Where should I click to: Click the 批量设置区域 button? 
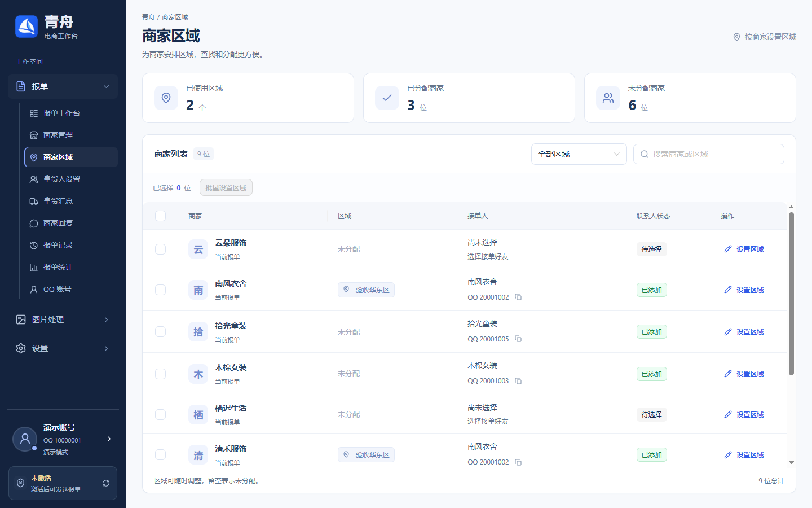[x=226, y=187]
